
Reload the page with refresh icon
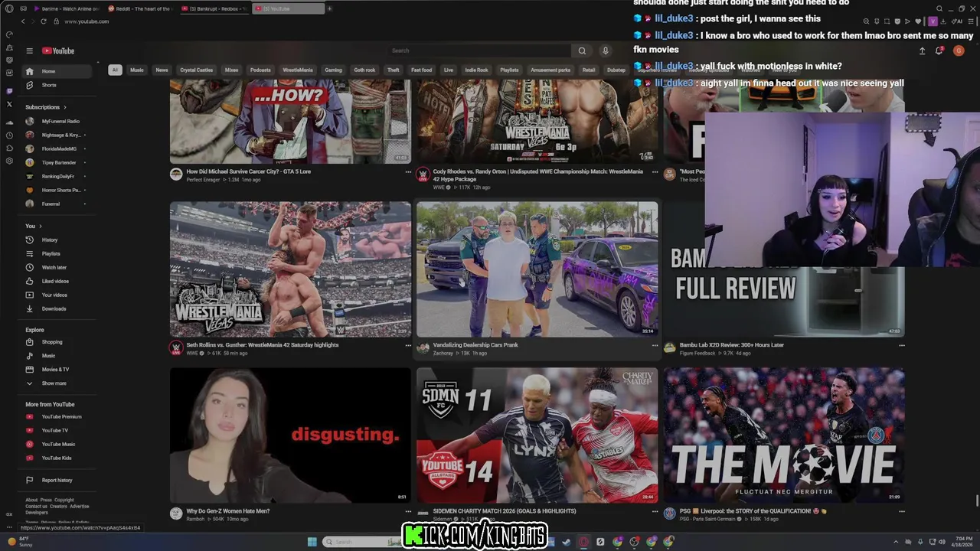pos(43,21)
